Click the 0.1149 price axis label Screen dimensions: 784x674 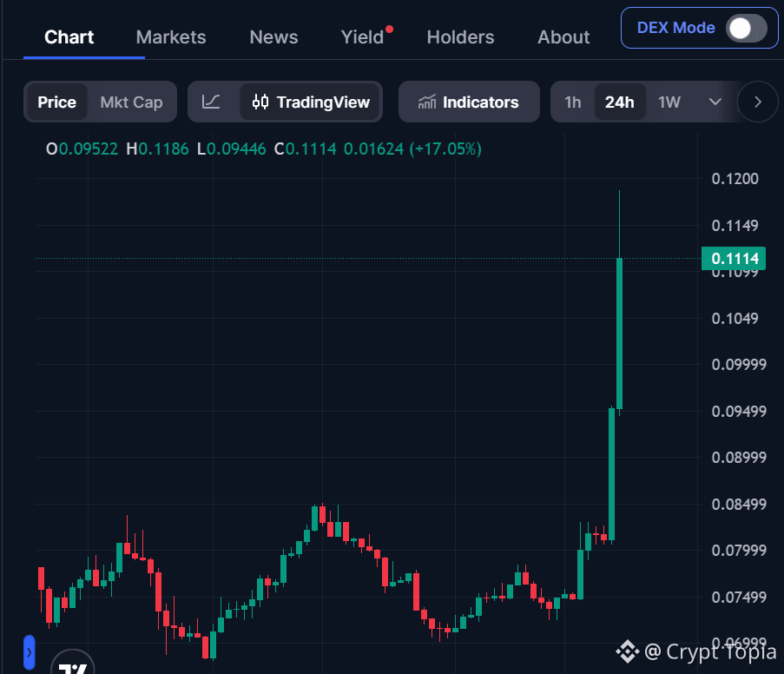(x=735, y=226)
